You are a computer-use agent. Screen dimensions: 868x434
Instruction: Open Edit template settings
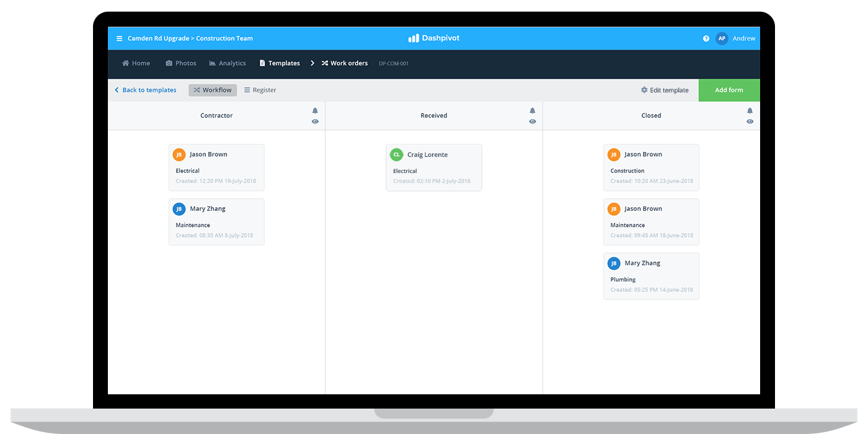point(665,90)
